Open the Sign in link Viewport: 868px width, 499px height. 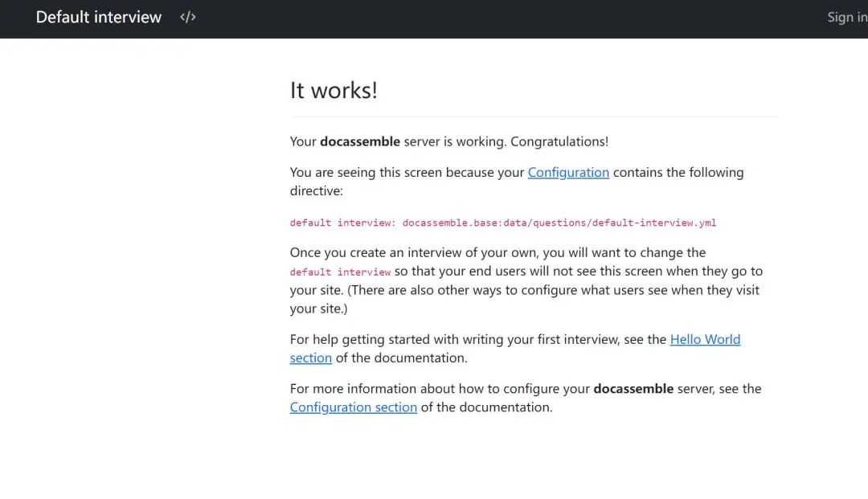[x=846, y=17]
